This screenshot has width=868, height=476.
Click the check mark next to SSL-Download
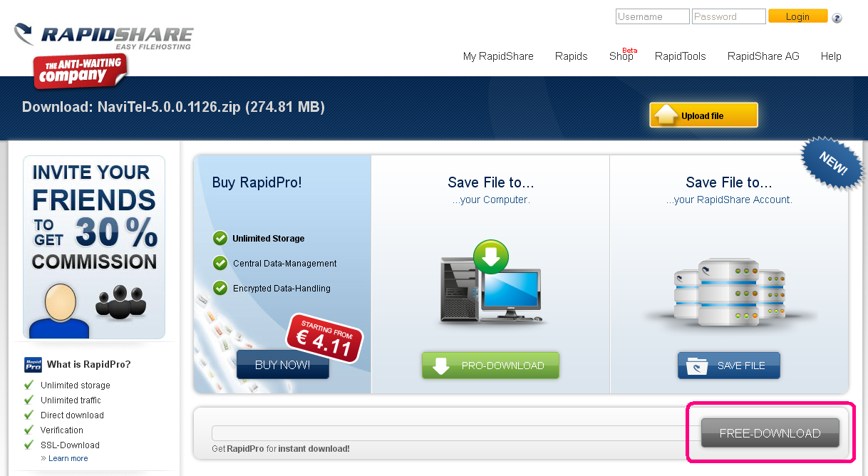[x=29, y=445]
